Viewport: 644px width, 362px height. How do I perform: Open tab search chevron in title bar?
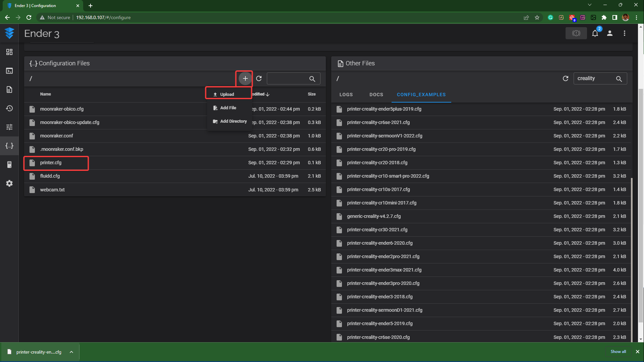590,5
